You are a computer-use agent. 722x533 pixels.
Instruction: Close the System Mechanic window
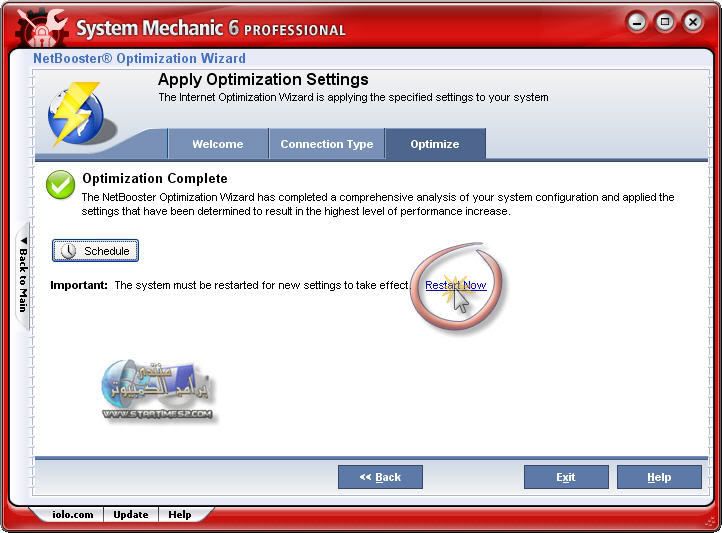tap(693, 22)
